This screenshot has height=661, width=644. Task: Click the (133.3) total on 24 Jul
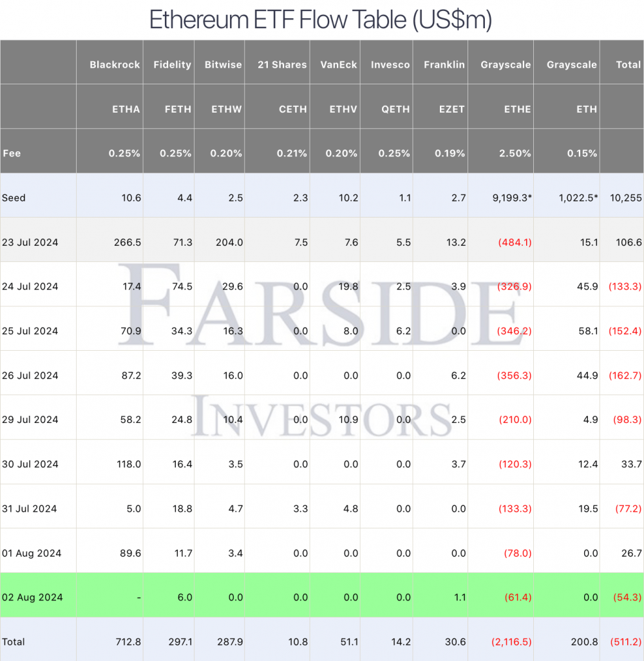(625, 286)
